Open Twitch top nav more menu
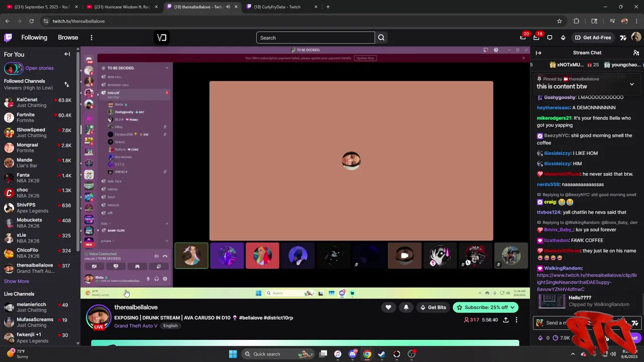644x362 pixels. (91, 38)
